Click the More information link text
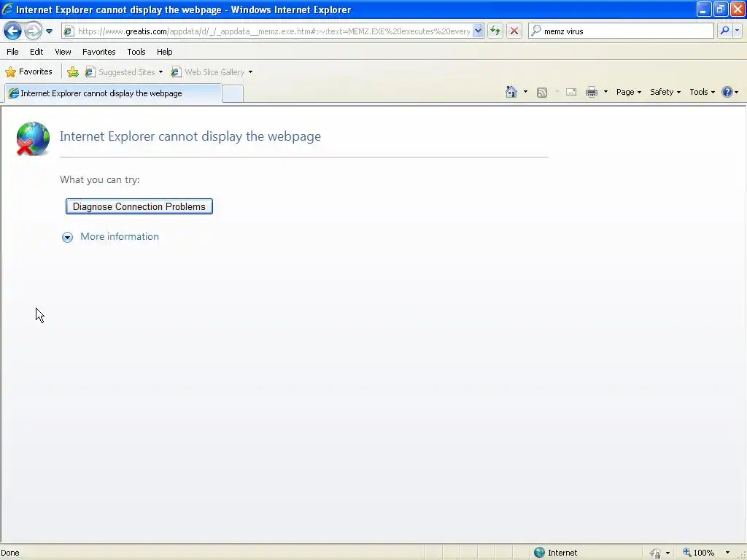The image size is (747, 560). coord(120,237)
